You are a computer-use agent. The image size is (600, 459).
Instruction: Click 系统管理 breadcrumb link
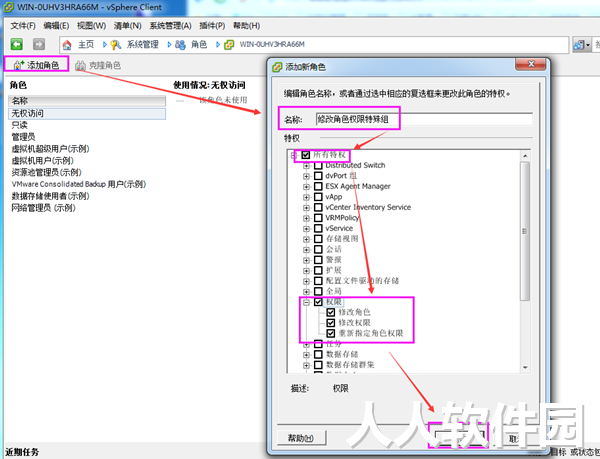pos(143,45)
